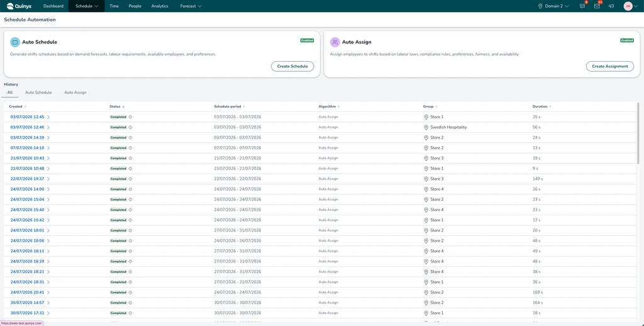
Task: Click the Create Schedule button
Action: coord(292,66)
